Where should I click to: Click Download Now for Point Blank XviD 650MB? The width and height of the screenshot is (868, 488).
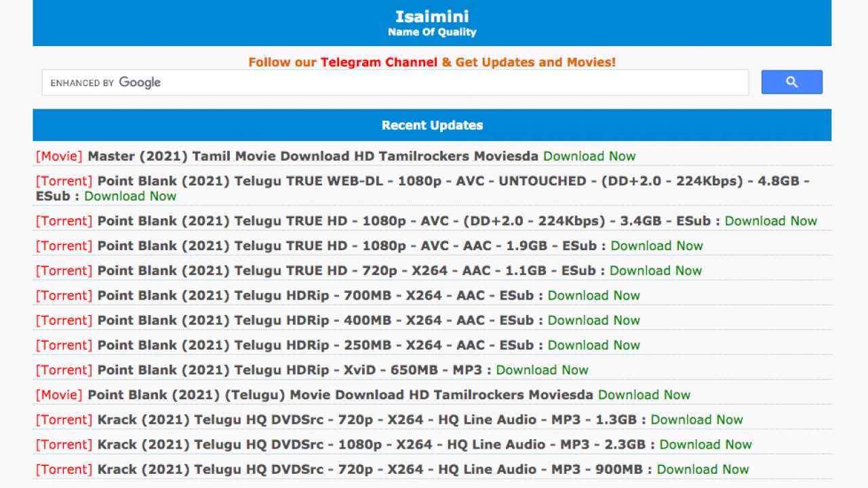pos(542,370)
